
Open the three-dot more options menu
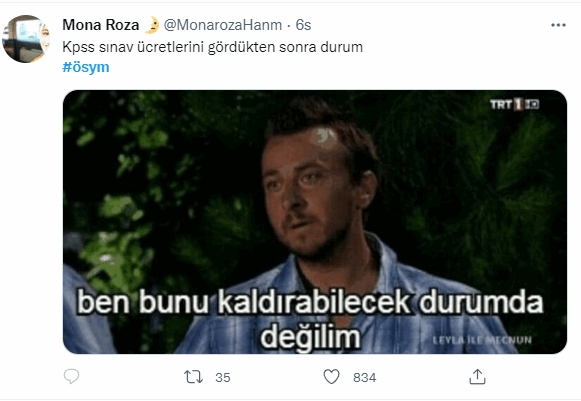558,25
